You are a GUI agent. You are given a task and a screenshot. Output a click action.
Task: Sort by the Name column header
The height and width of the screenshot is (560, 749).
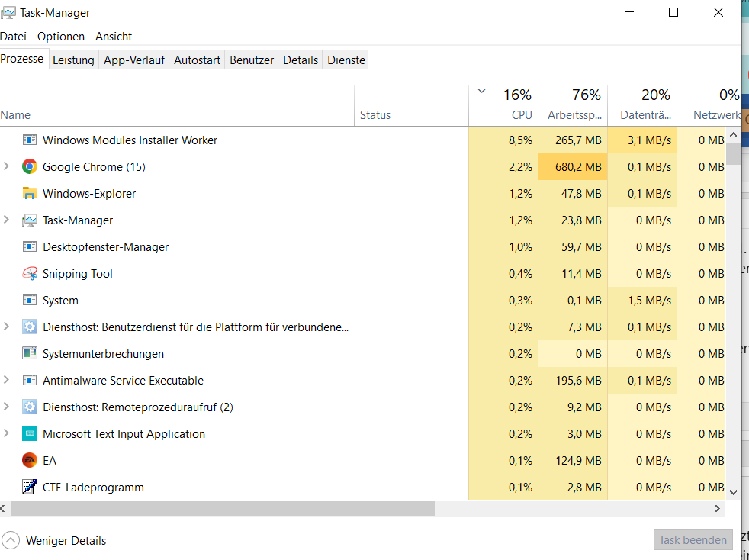point(177,106)
